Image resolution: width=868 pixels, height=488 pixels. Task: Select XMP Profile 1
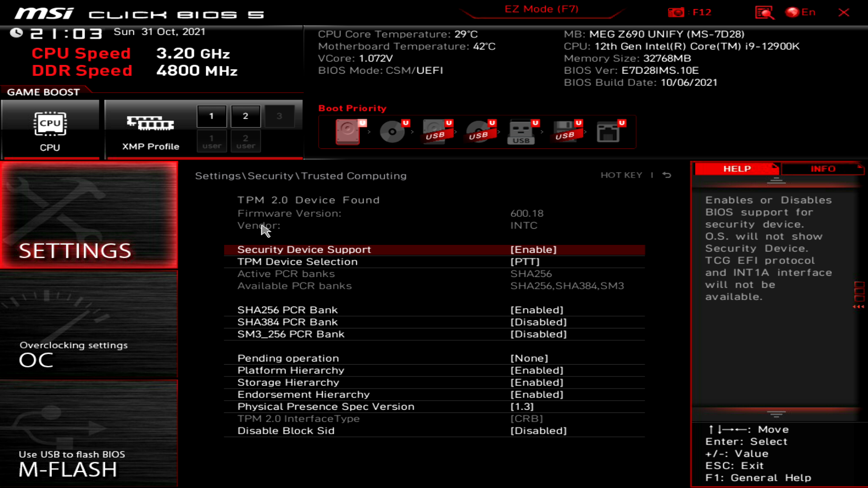(211, 116)
